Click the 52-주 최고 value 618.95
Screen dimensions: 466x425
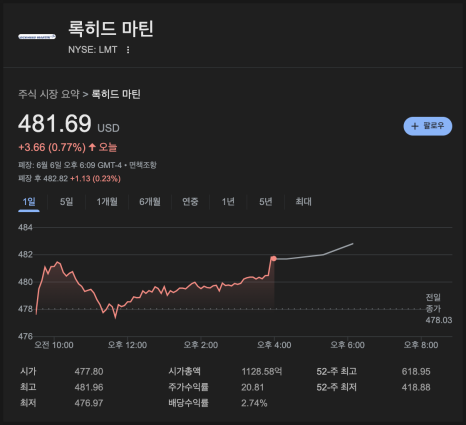[416, 371]
